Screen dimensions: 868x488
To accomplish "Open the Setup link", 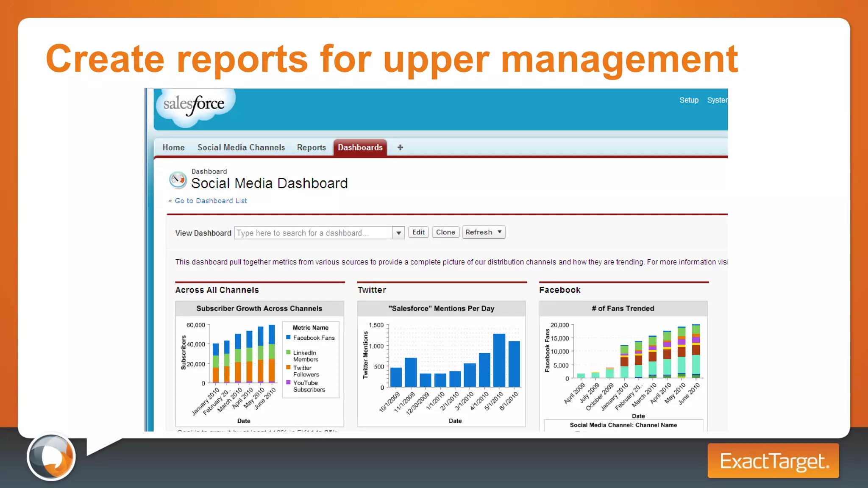I will [689, 100].
